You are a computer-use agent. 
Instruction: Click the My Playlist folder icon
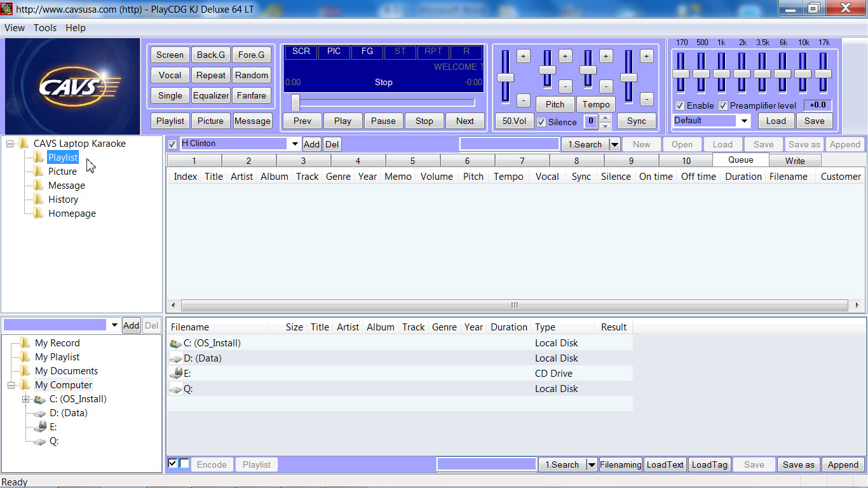pos(25,357)
